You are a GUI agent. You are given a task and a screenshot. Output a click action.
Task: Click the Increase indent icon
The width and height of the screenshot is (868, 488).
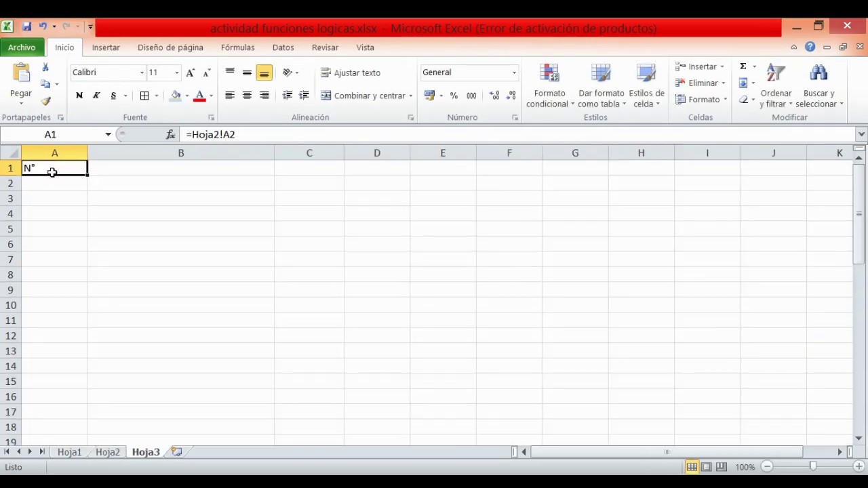tap(304, 96)
